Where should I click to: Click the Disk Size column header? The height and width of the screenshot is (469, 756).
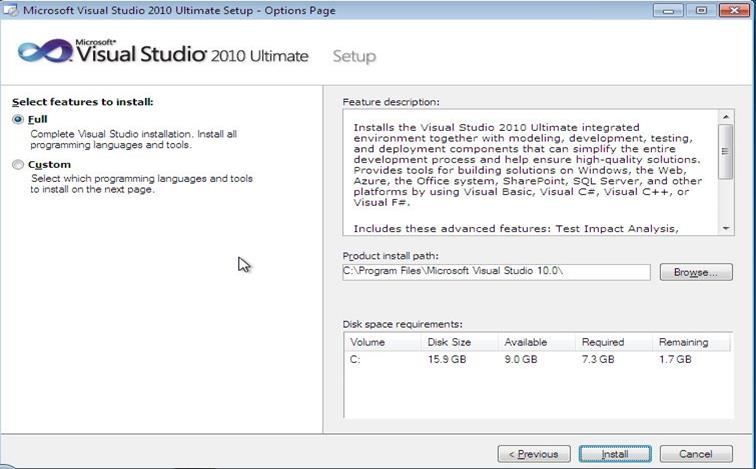point(460,342)
